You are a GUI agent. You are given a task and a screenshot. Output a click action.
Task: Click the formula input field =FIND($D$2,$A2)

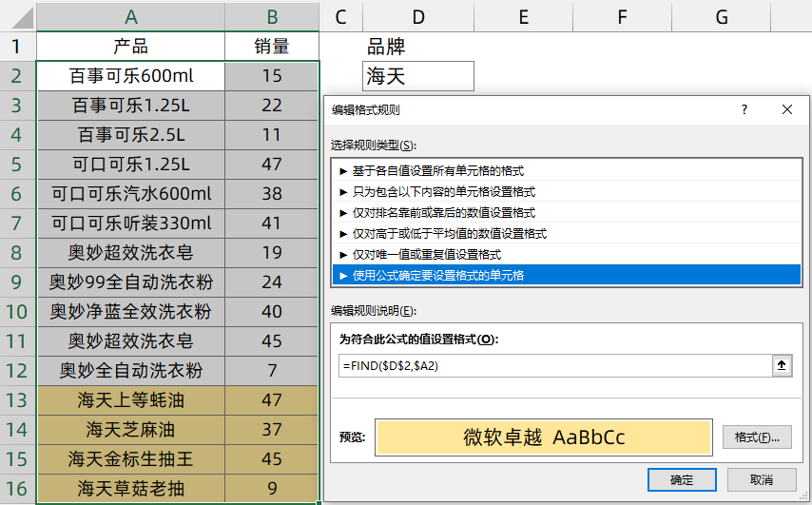pyautogui.click(x=555, y=365)
